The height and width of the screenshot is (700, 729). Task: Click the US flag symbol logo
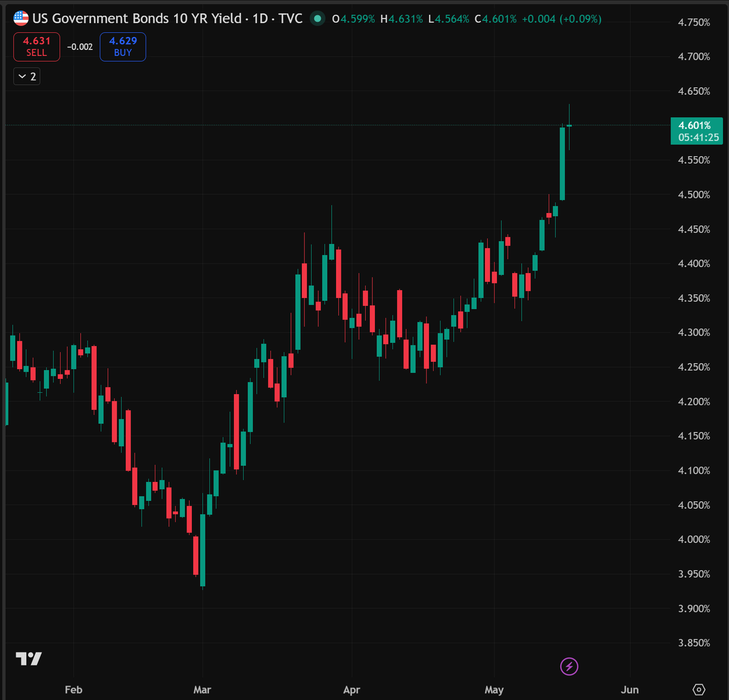21,18
